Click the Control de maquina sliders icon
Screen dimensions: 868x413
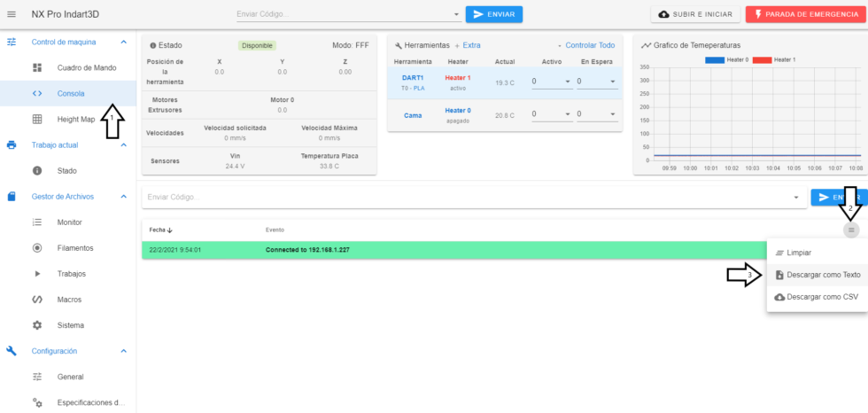tap(12, 42)
